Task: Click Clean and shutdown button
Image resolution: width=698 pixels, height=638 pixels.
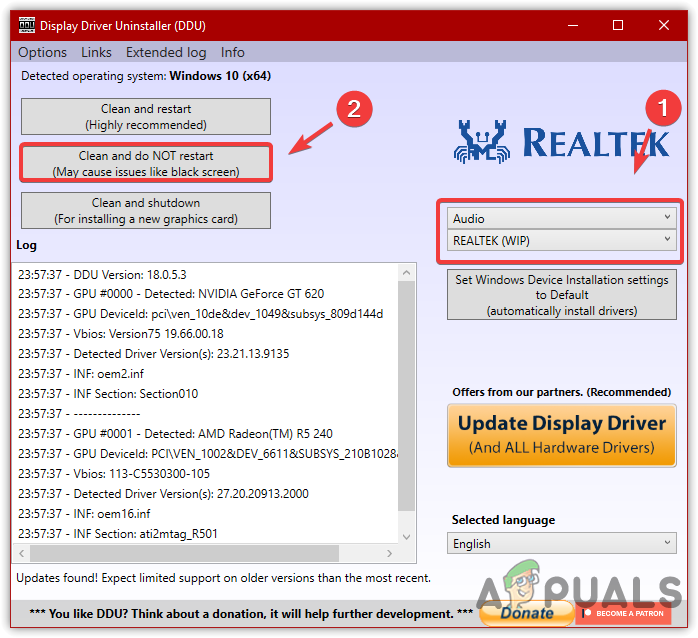Action: tap(146, 211)
